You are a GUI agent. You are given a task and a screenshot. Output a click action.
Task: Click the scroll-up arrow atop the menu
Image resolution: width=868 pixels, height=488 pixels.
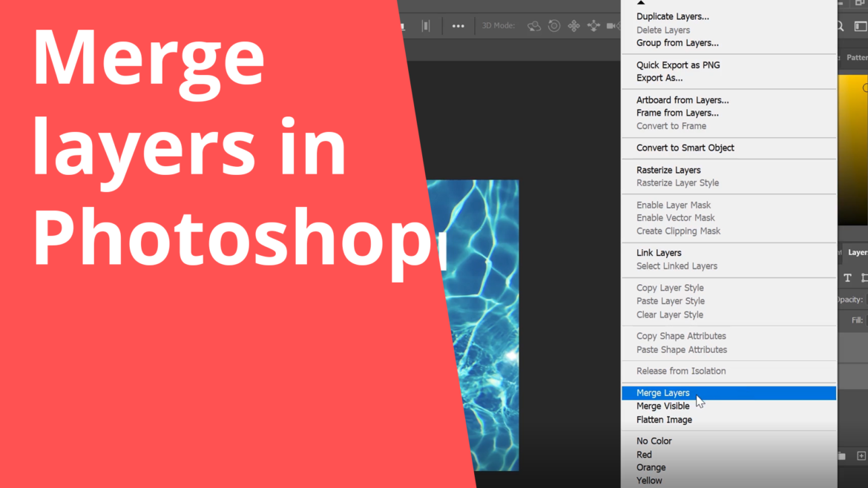pyautogui.click(x=640, y=3)
